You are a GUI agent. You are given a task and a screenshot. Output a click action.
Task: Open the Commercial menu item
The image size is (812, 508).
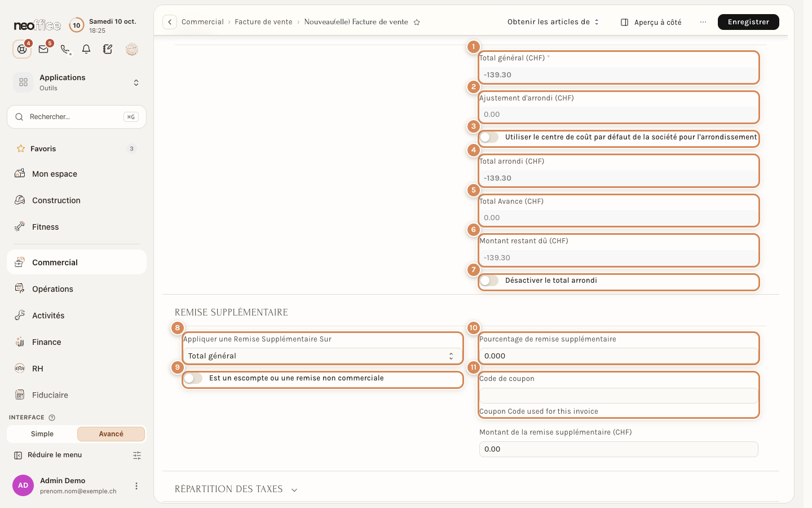(x=77, y=262)
